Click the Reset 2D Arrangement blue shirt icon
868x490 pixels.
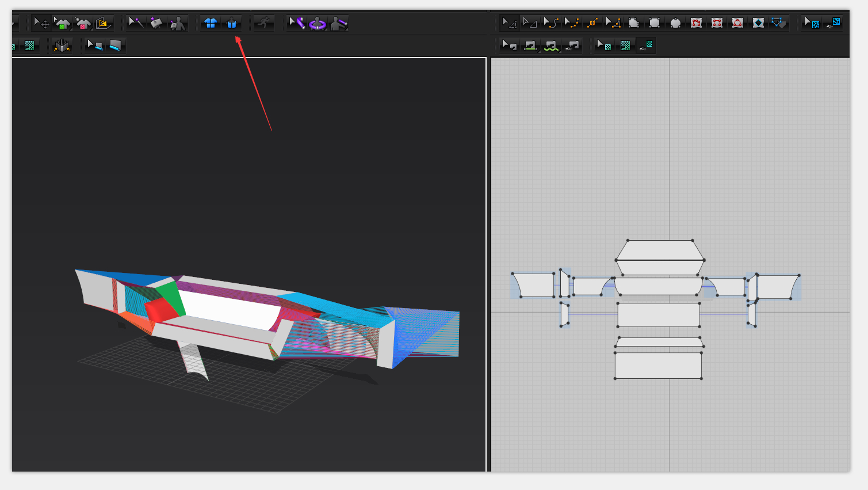211,23
